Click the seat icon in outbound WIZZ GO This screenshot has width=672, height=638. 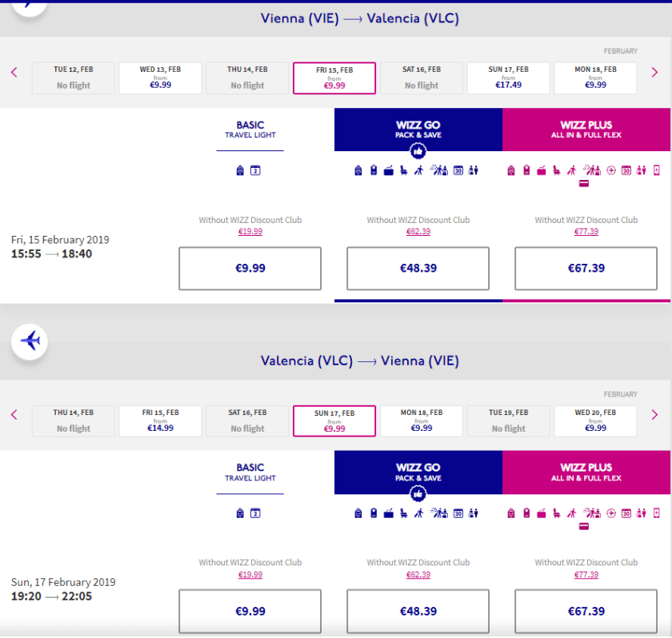[x=403, y=170]
